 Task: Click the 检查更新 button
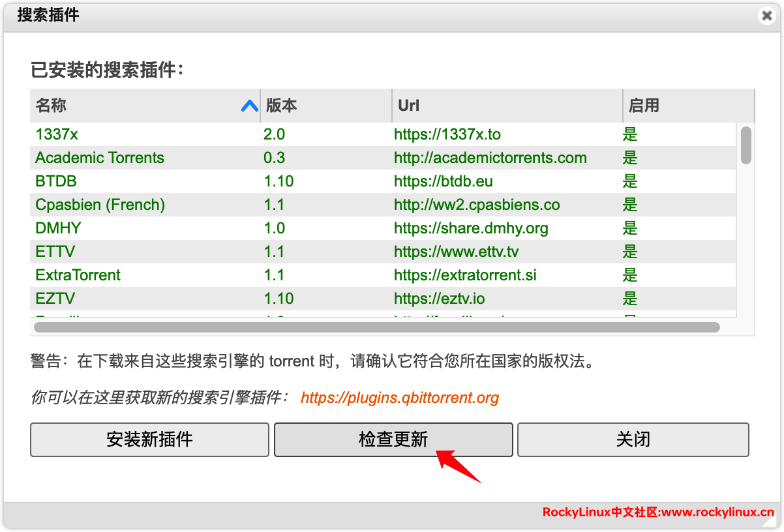coord(393,439)
